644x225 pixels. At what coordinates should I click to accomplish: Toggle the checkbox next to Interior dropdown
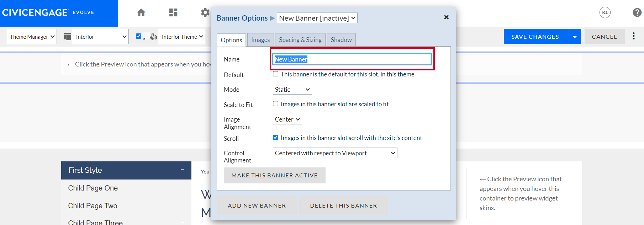pos(139,36)
